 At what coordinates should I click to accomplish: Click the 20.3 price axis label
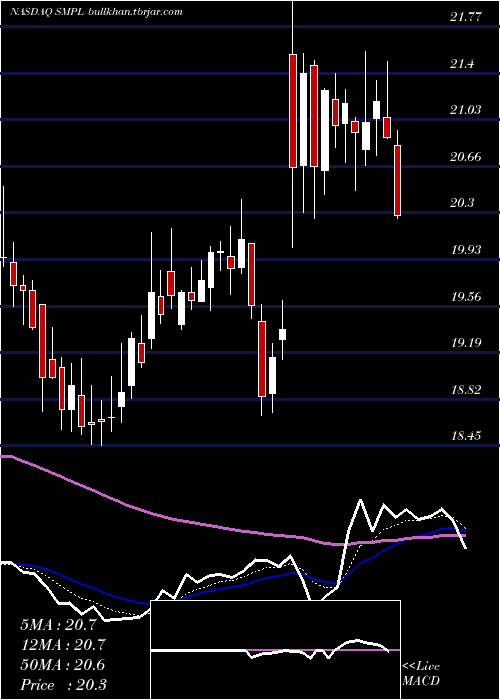462,203
